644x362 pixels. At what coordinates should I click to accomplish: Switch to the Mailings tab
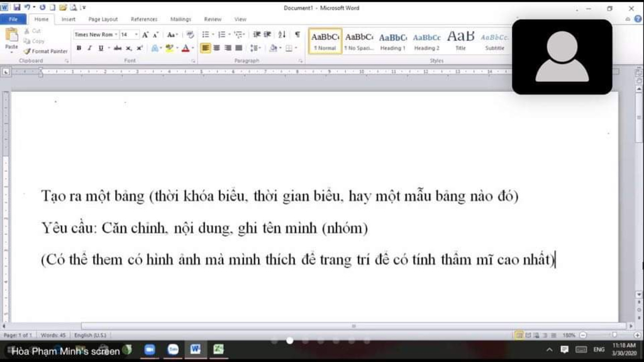(180, 20)
